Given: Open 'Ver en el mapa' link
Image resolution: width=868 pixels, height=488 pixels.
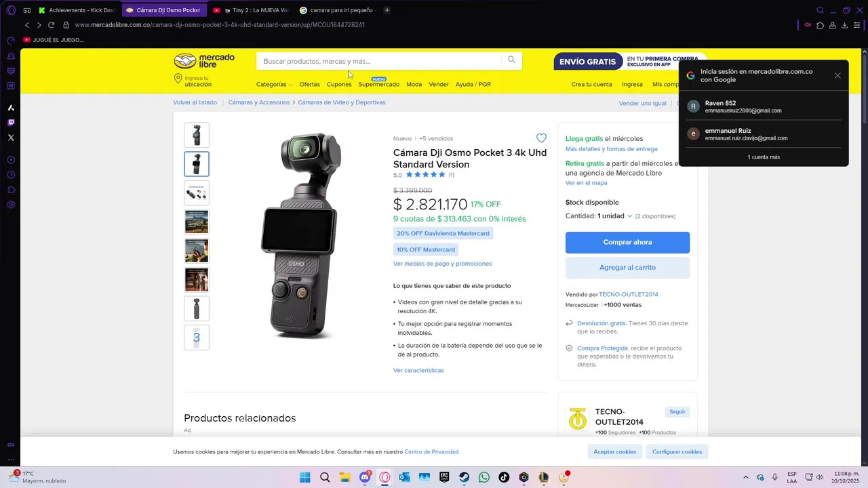Looking at the screenshot, I should (586, 183).
